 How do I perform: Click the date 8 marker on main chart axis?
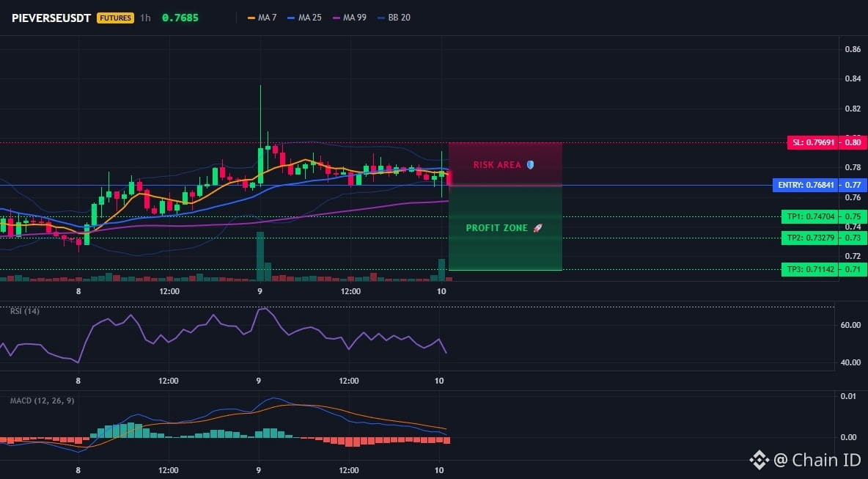(x=78, y=291)
